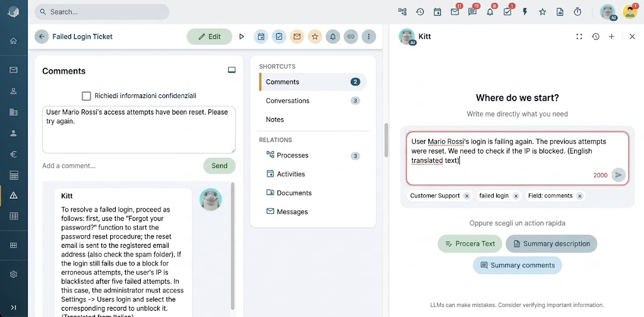Viewport: 644px width, 317px height.
Task: Click the stopwatch timer icon in top bar
Action: 577,12
